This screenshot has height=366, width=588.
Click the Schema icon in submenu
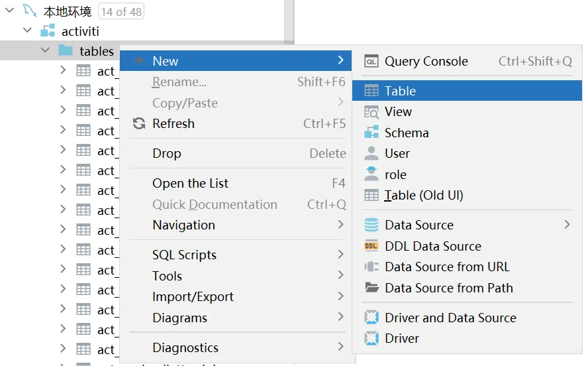[x=371, y=133]
